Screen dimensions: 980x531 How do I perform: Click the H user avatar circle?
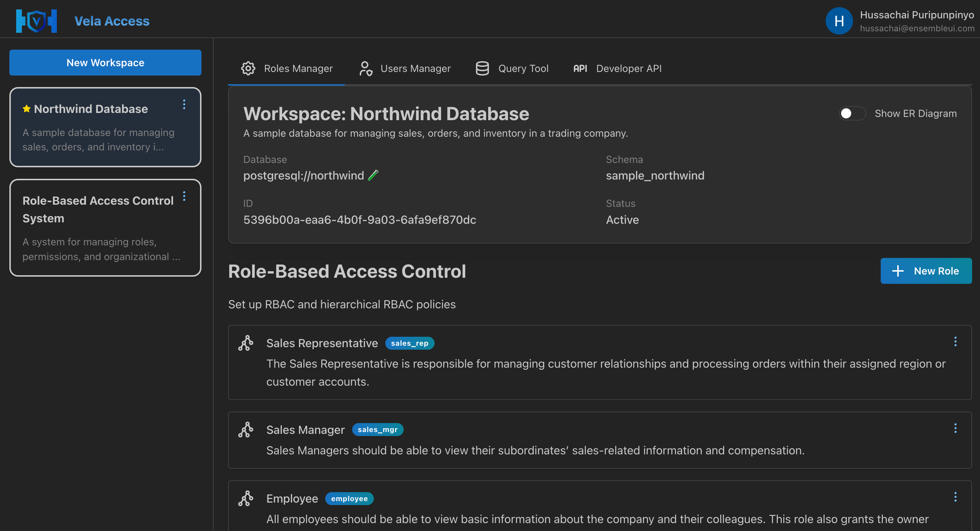(x=839, y=21)
